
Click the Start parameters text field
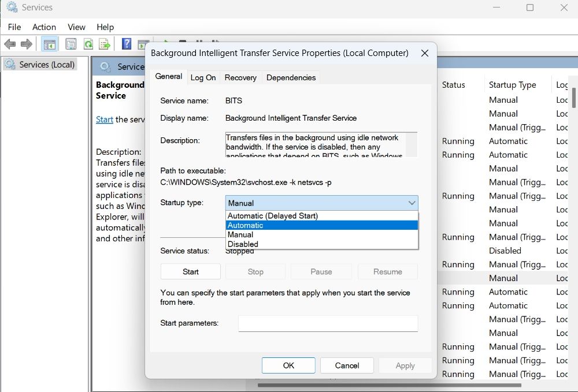[328, 323]
